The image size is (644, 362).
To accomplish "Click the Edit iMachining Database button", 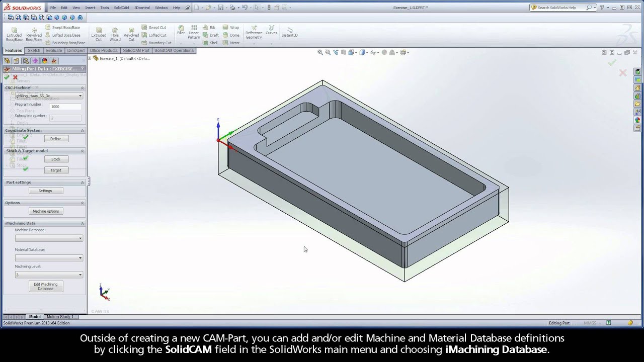I will 45,287.
